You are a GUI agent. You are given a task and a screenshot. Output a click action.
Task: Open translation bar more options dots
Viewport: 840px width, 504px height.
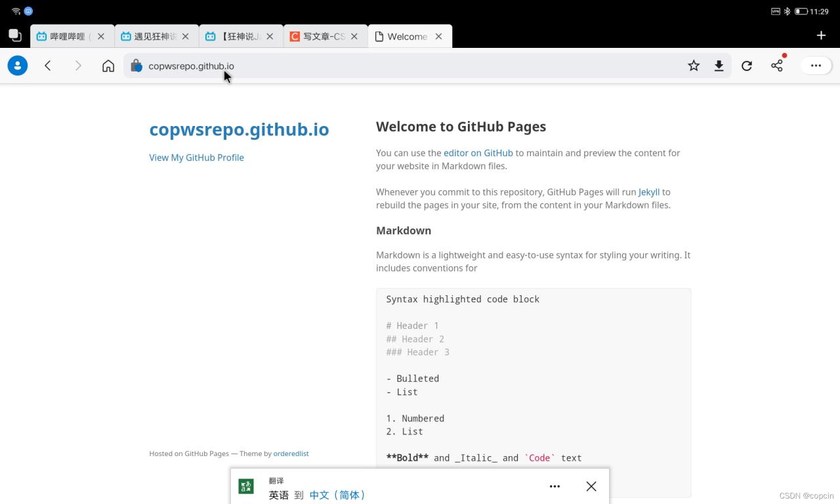pos(555,486)
